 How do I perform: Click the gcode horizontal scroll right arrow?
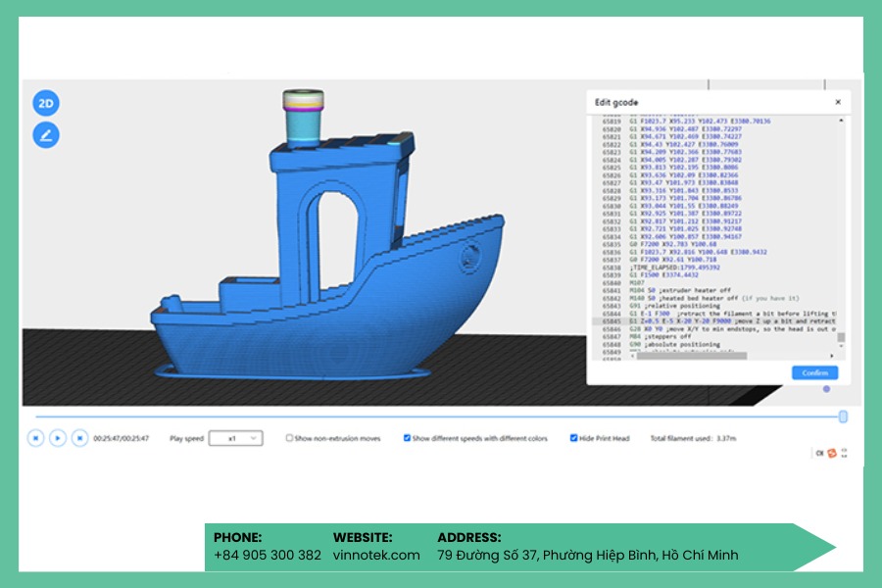tap(832, 356)
